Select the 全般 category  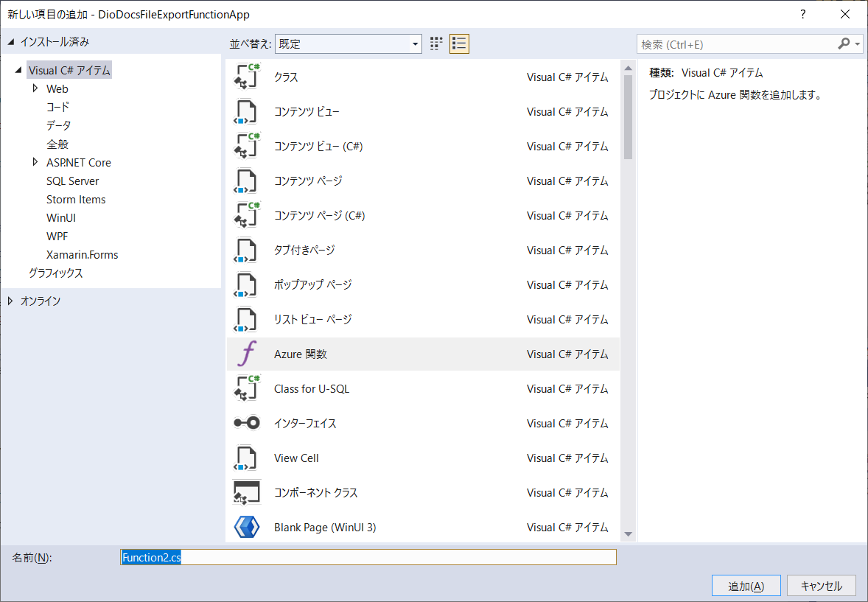(x=57, y=144)
